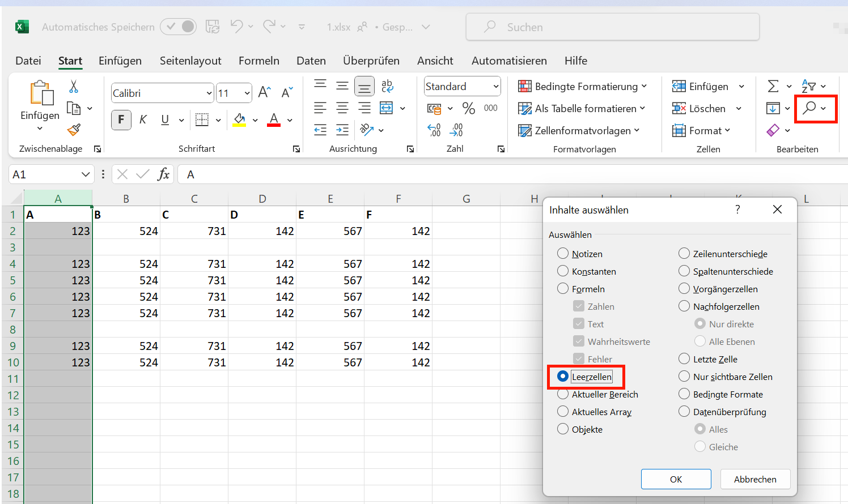Switch to the Formeln ribbon tab
The height and width of the screenshot is (504, 848).
[259, 61]
